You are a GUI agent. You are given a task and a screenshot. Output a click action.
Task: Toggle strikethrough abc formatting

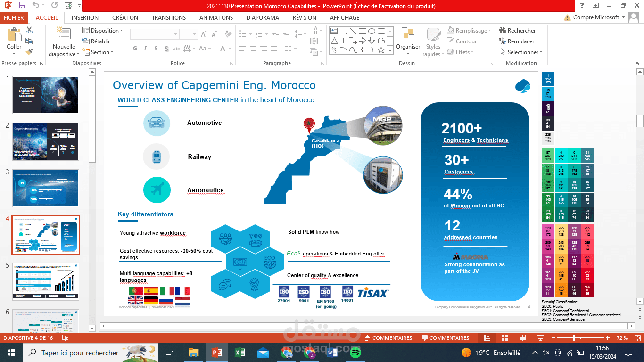(176, 49)
